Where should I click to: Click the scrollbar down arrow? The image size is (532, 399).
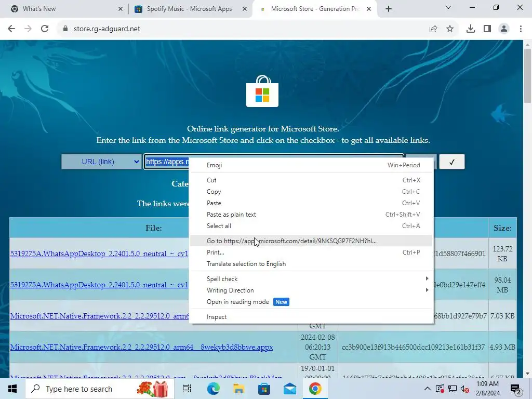coord(528,374)
